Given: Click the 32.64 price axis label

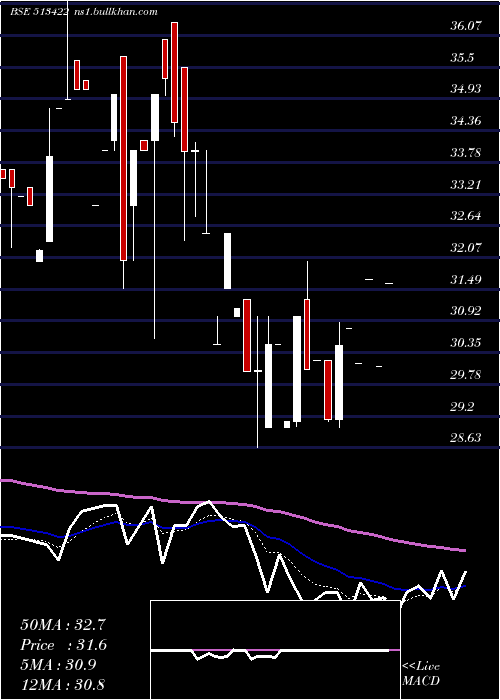Looking at the screenshot, I should pyautogui.click(x=466, y=216).
